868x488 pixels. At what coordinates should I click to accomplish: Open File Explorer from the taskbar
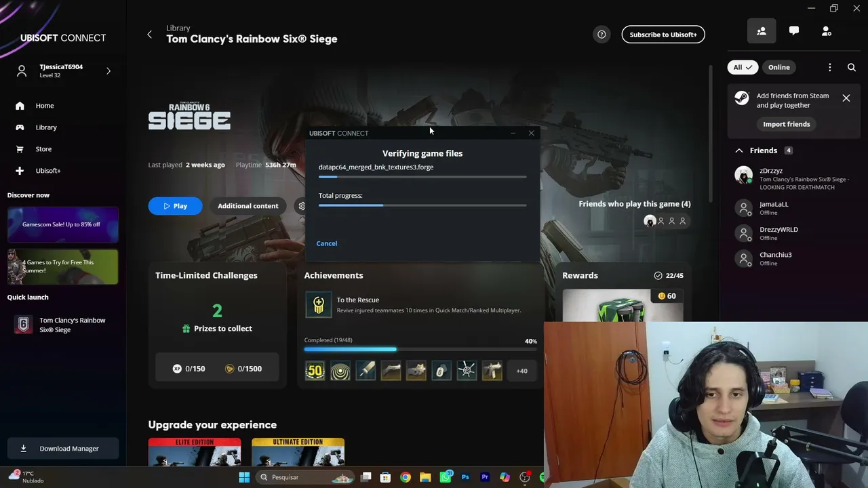click(x=425, y=477)
